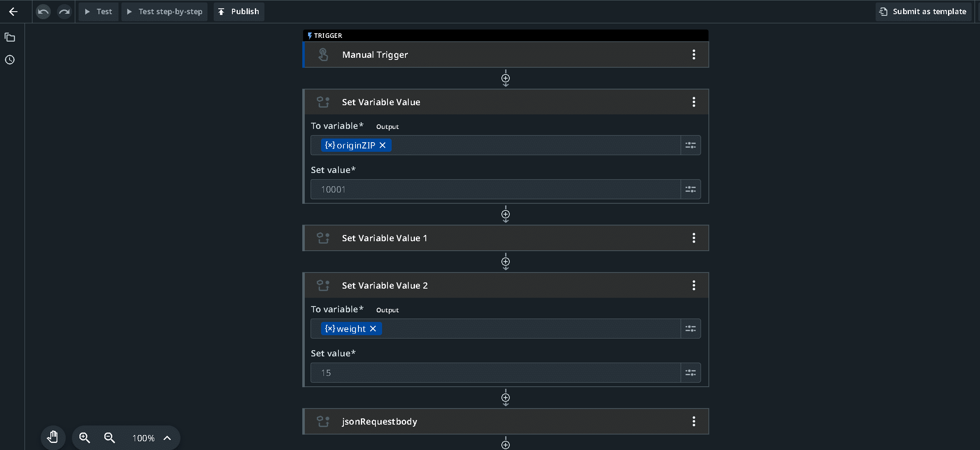This screenshot has width=980, height=450.
Task: Zoom in on the canvas
Action: pyautogui.click(x=85, y=438)
